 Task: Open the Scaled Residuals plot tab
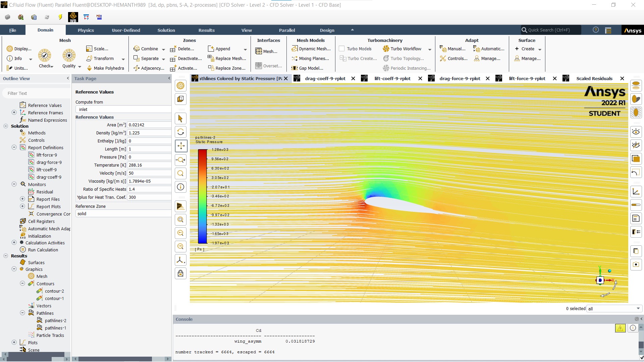click(x=594, y=78)
